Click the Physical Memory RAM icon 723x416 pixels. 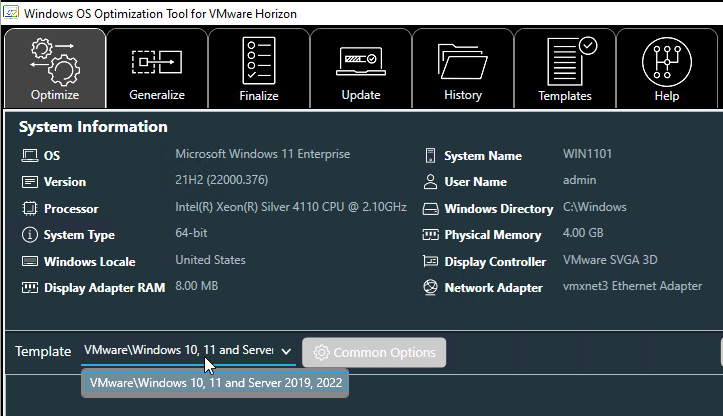pyautogui.click(x=430, y=235)
